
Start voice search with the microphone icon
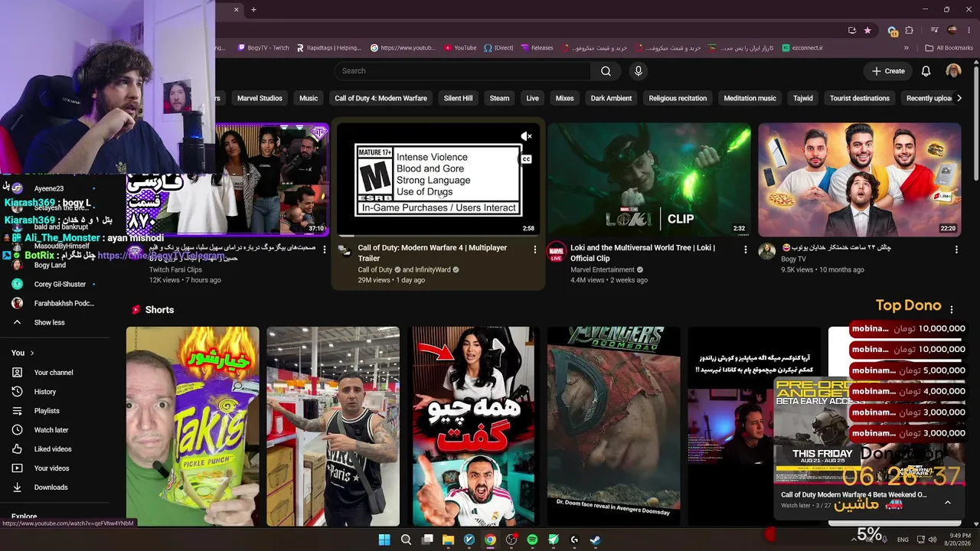point(639,71)
